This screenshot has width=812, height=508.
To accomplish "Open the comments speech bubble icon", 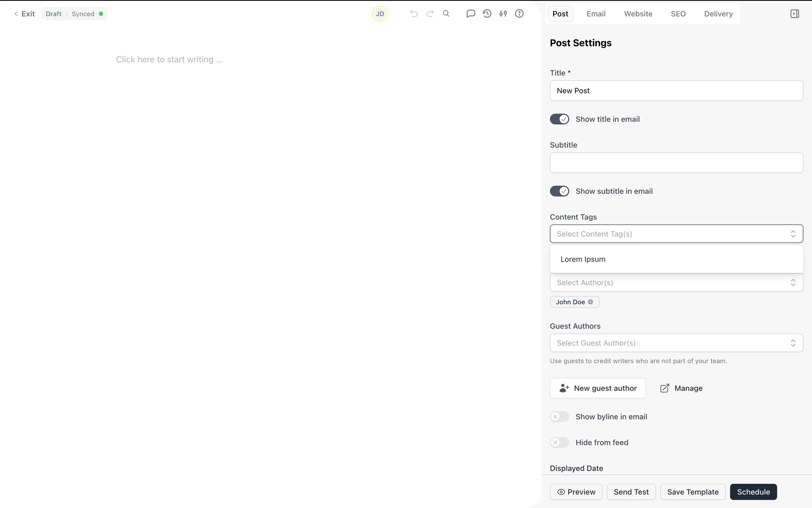I will 471,14.
